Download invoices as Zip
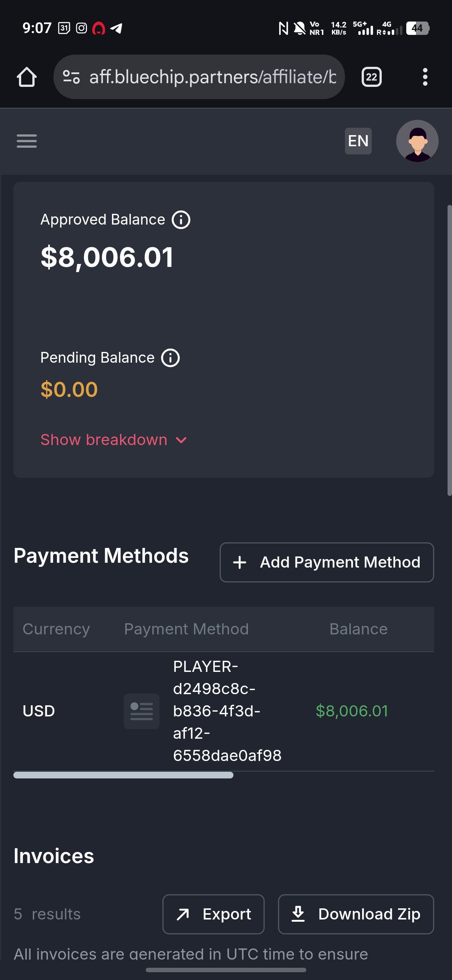452x980 pixels. (356, 914)
